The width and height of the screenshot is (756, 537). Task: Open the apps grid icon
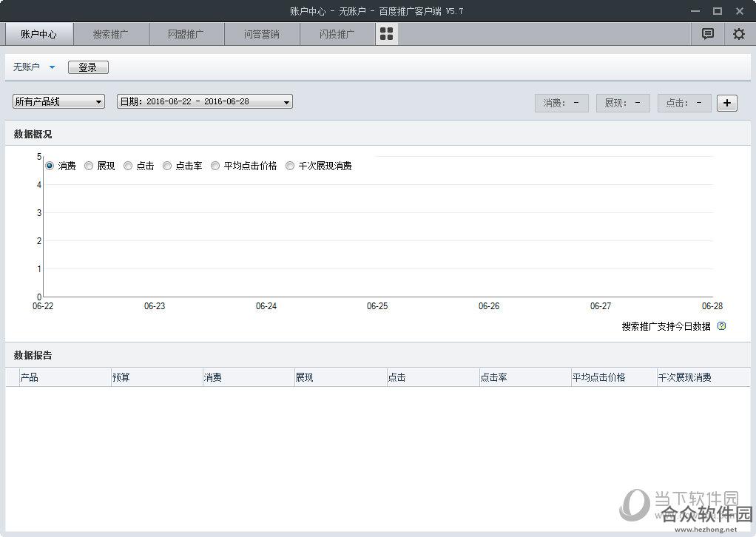387,34
